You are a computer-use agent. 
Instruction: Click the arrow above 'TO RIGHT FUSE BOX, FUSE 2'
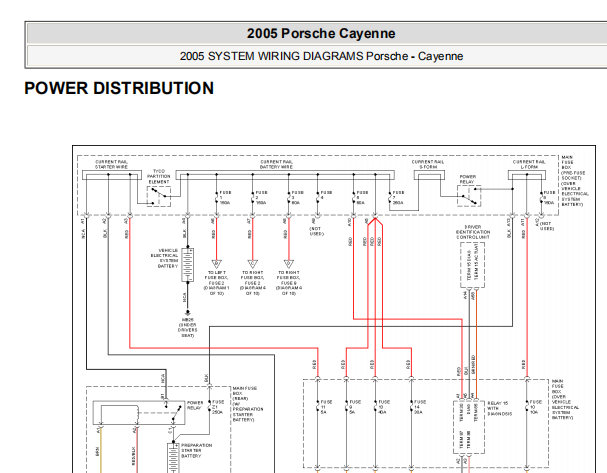(x=252, y=264)
